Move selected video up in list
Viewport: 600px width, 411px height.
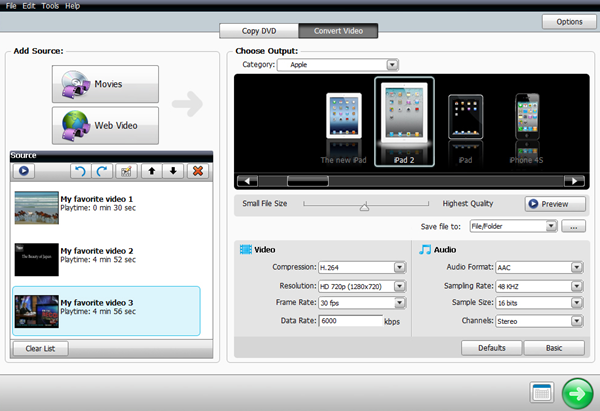click(152, 171)
